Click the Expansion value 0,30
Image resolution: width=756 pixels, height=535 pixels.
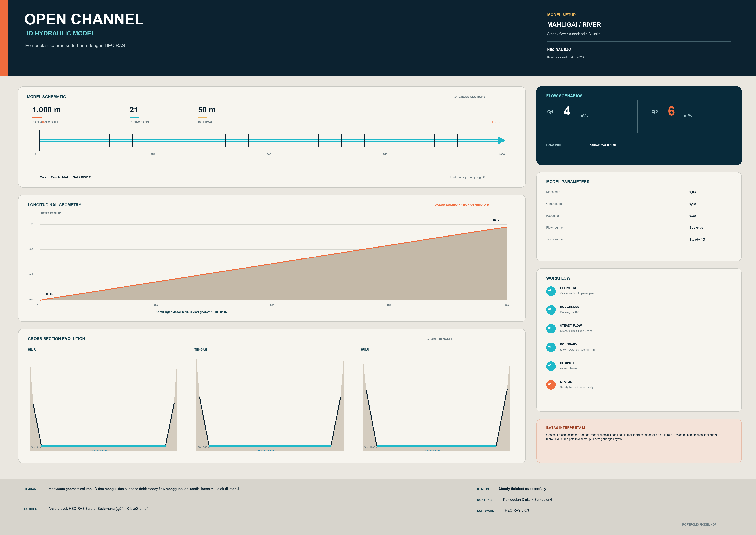[x=692, y=216]
